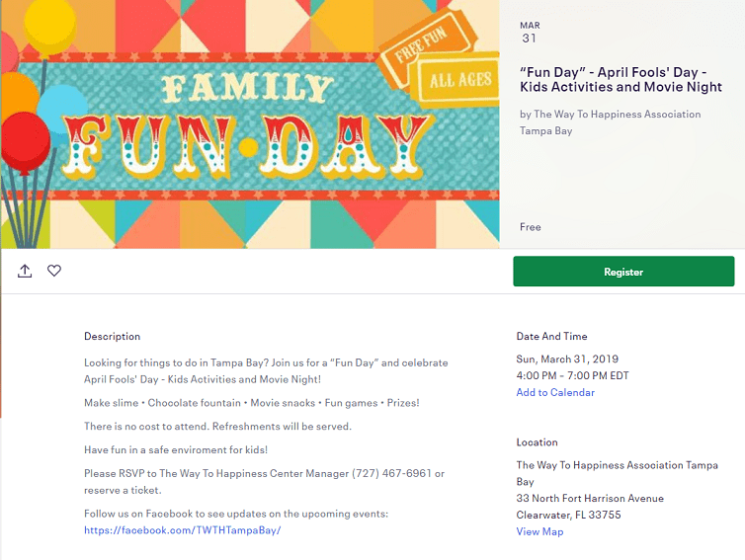Click the "Date And Time" heading

click(x=551, y=336)
